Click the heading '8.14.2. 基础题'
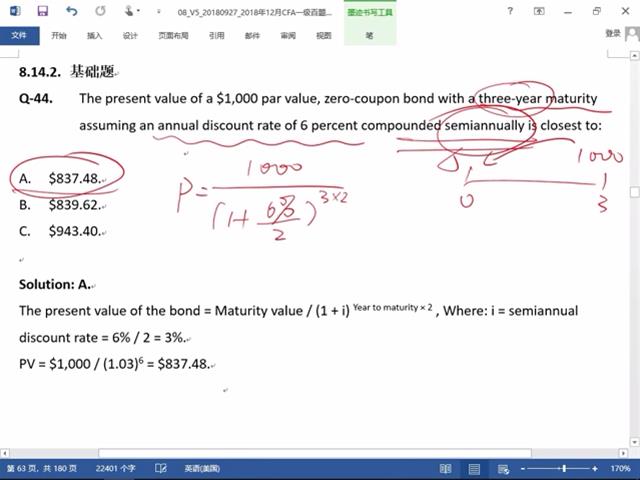 (67, 72)
